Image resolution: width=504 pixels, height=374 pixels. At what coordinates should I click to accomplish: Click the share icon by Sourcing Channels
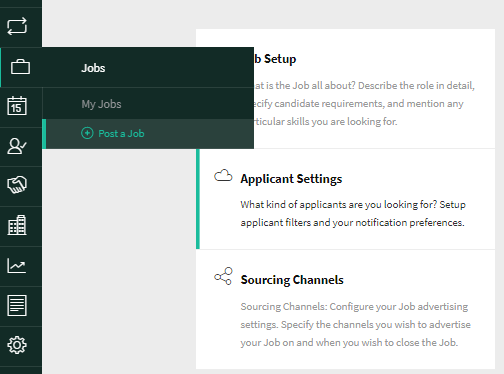(223, 276)
